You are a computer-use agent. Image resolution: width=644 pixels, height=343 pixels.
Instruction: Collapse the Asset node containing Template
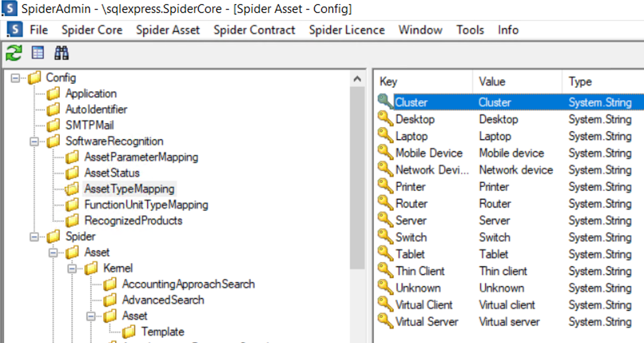[x=91, y=317]
